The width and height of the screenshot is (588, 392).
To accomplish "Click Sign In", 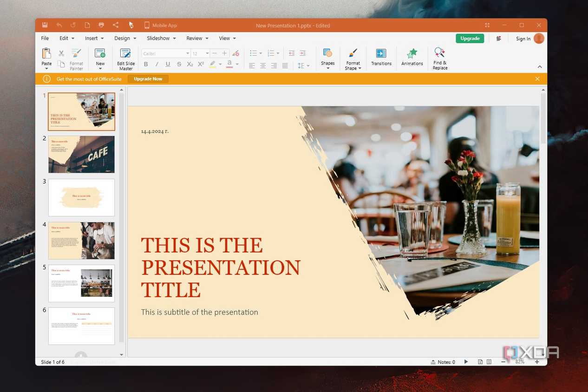I will pos(523,39).
